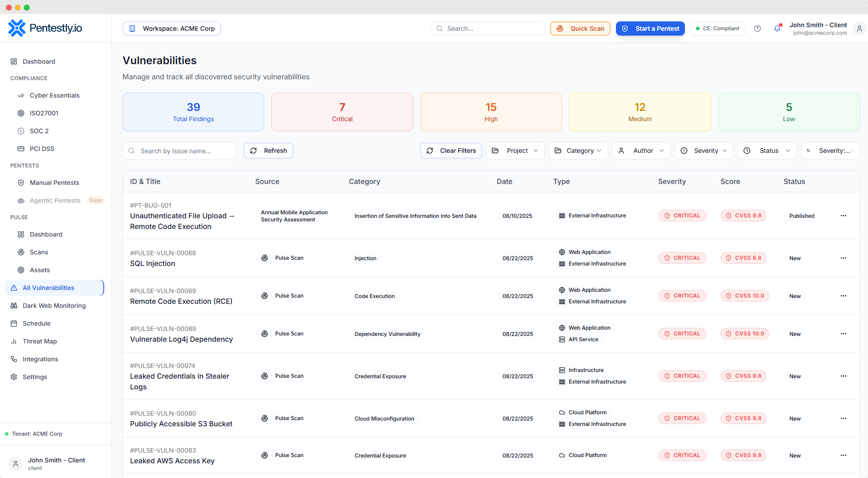Click the Pentestly.io logo
Image resolution: width=868 pixels, height=478 pixels.
45,28
